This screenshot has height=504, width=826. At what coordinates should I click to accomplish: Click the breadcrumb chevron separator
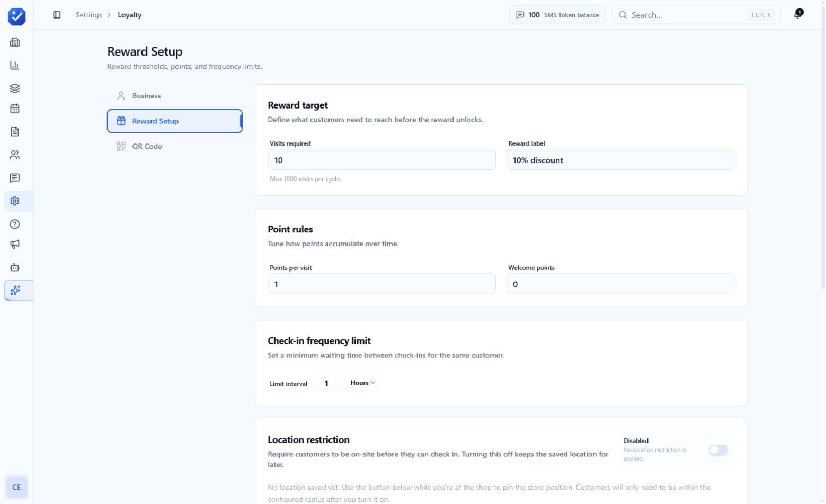pos(109,15)
